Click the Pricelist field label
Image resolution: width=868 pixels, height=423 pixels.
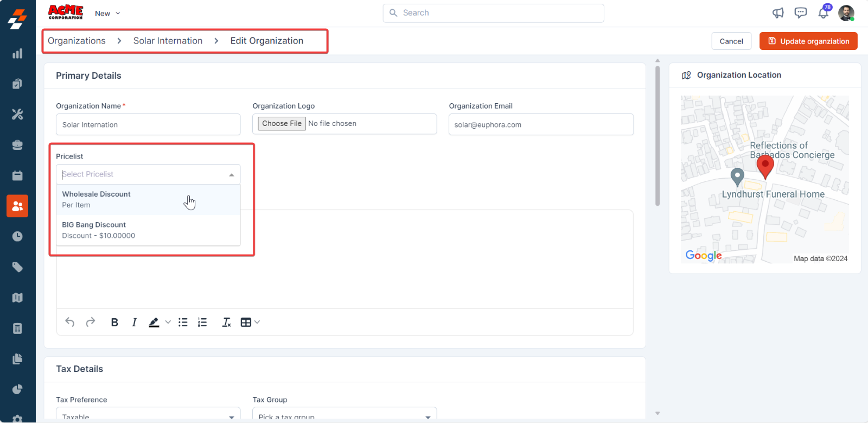69,156
